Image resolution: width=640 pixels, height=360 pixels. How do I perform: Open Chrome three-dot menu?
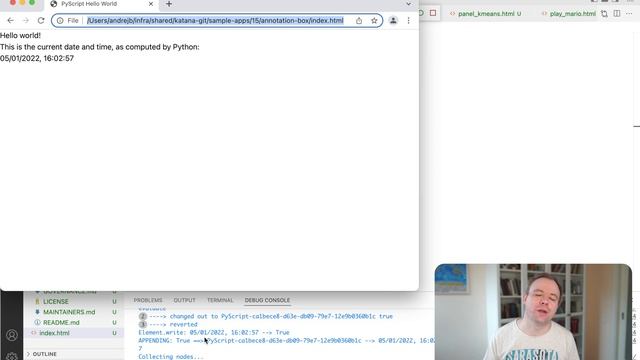pos(408,20)
